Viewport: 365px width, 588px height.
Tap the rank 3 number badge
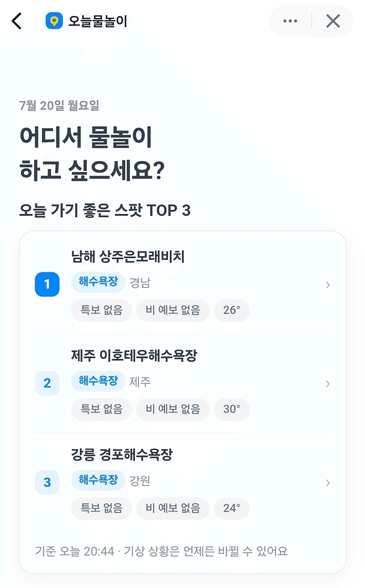click(47, 482)
